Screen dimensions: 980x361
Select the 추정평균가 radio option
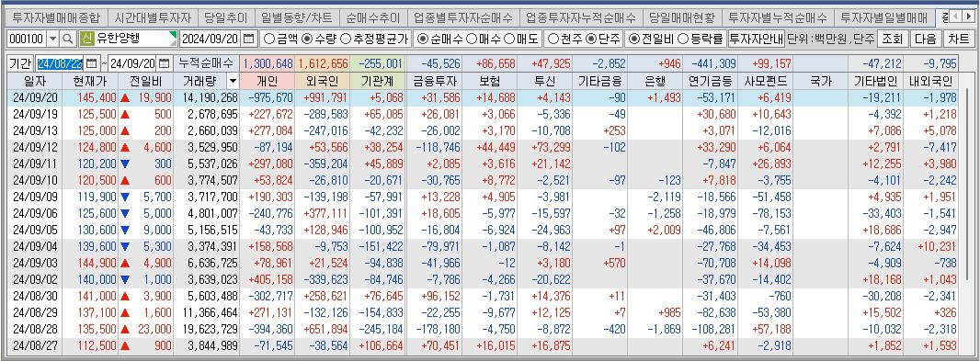(373, 39)
